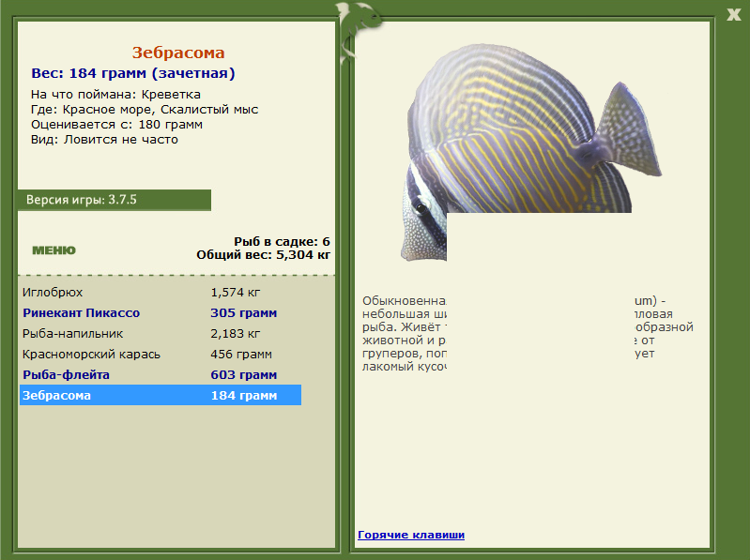Click the Зебрасома title heading
This screenshot has width=750, height=560.
178,53
